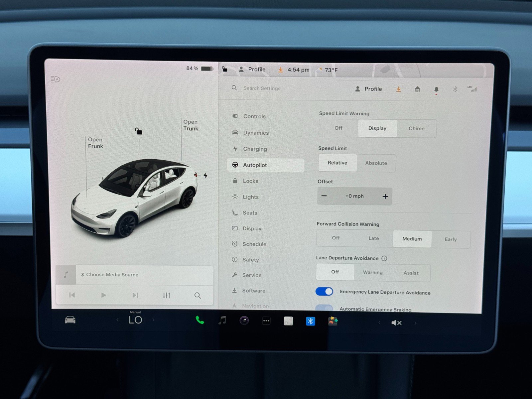Disable Emergency Lane Departure Avoidance

click(324, 291)
